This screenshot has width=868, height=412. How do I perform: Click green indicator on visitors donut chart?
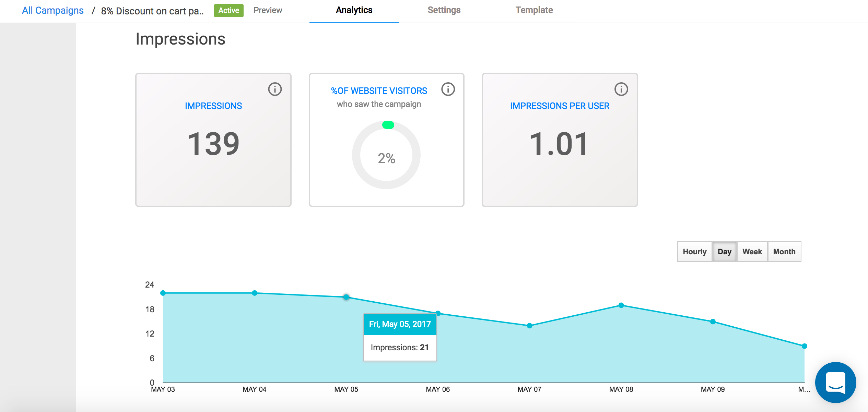[388, 125]
